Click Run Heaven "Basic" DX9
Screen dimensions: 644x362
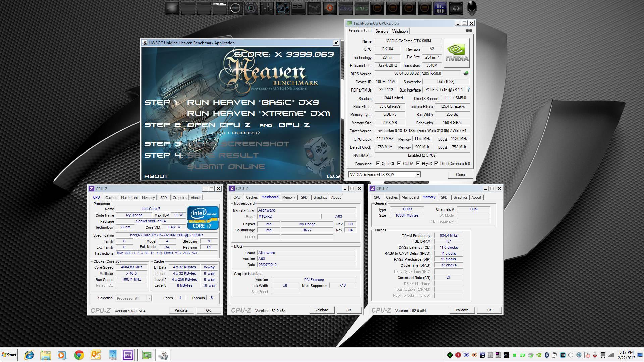pos(253,103)
